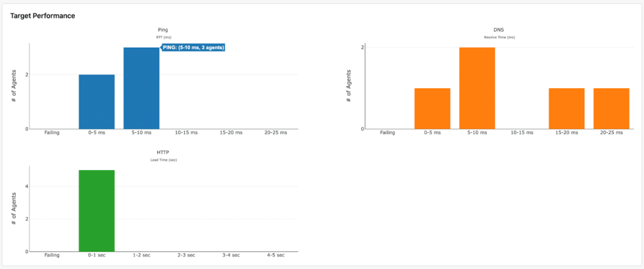
Task: Click the 4-5 sec label under HTTP chart
Action: point(275,255)
